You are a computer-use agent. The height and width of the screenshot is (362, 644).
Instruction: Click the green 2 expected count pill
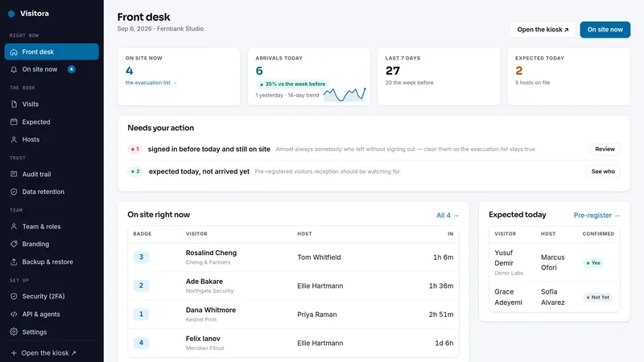pyautogui.click(x=135, y=171)
